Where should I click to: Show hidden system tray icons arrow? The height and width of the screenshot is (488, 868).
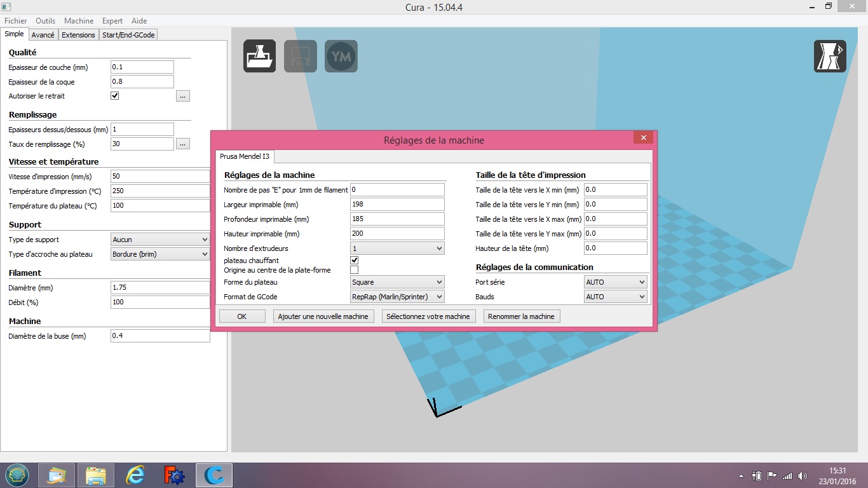(x=741, y=475)
